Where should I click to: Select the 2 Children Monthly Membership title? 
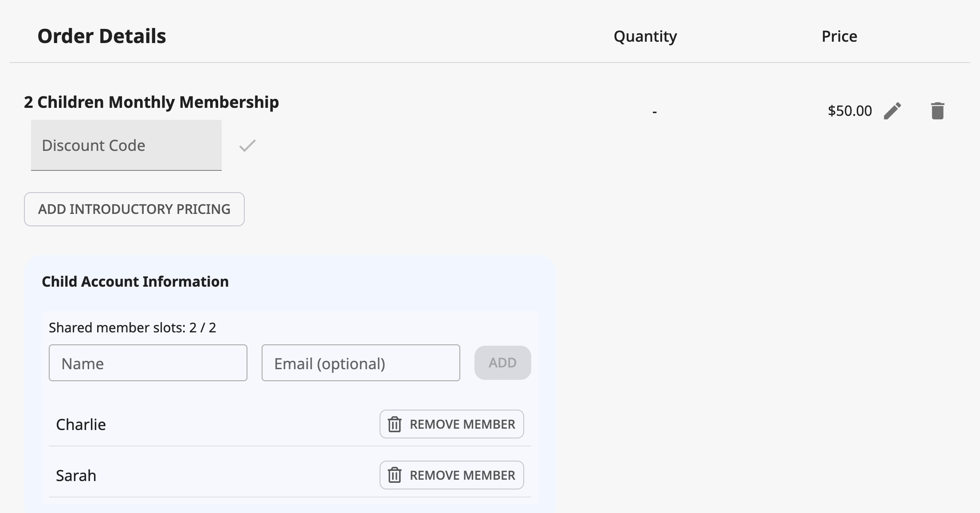click(x=151, y=102)
